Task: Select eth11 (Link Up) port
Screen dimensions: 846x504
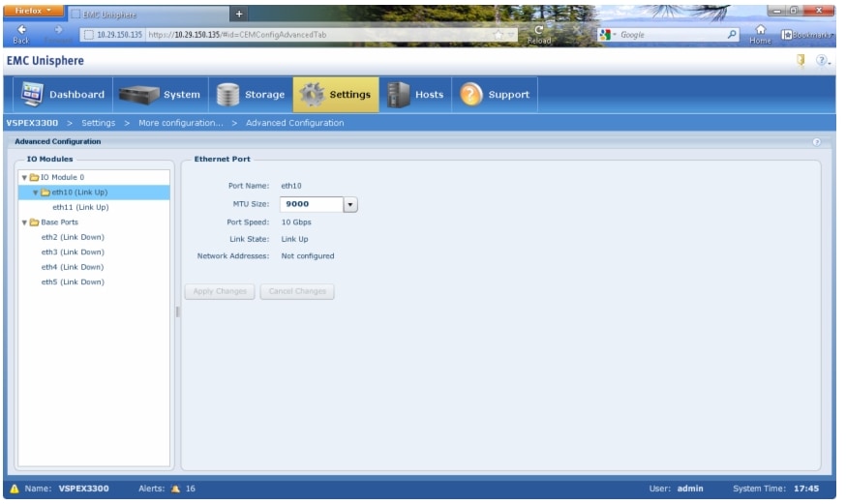Action: coord(80,208)
